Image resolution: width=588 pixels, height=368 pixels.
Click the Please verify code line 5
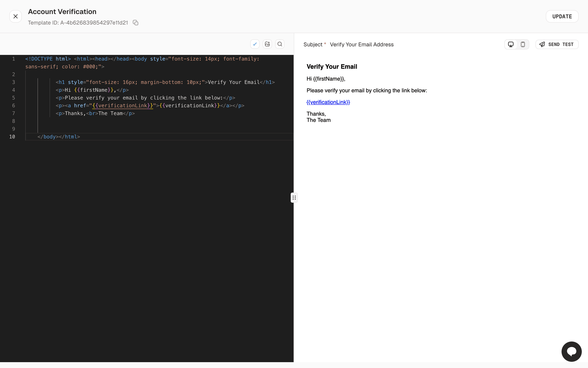click(x=145, y=98)
